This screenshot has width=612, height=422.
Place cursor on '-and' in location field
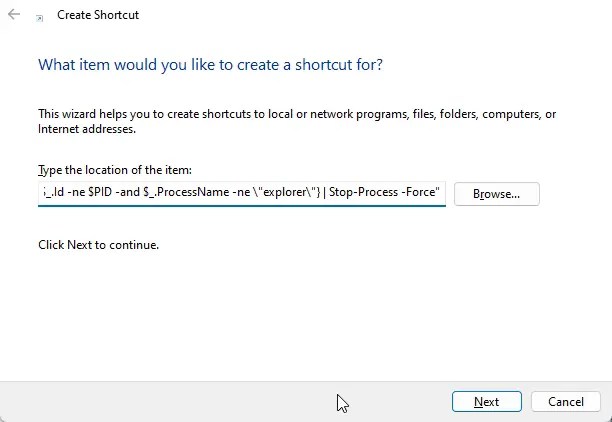(128, 192)
